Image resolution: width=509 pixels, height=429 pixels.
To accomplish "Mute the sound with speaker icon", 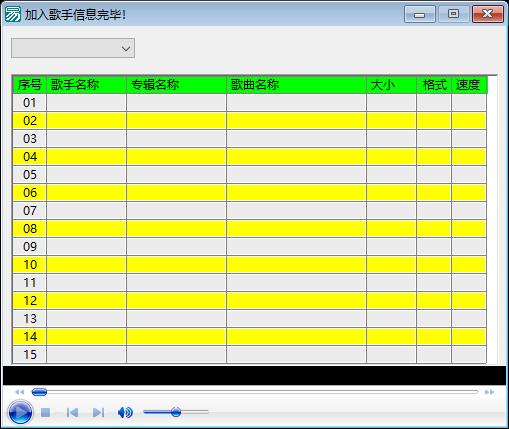I will [x=125, y=413].
